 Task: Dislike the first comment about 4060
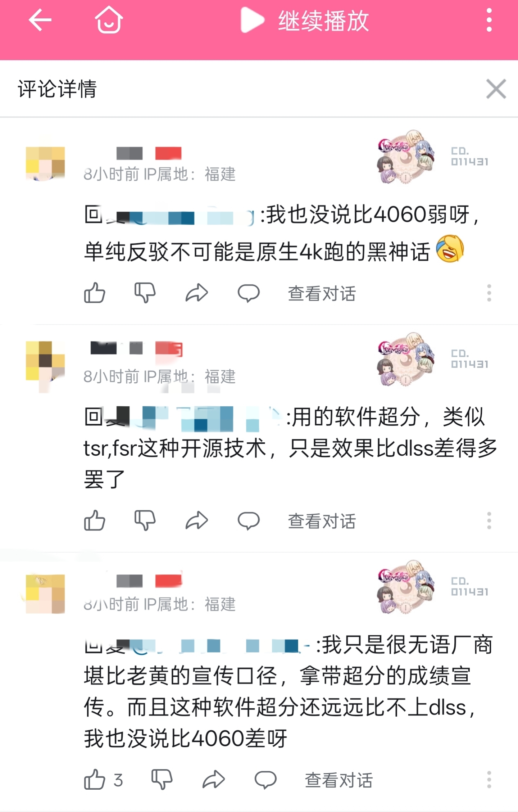(x=145, y=293)
